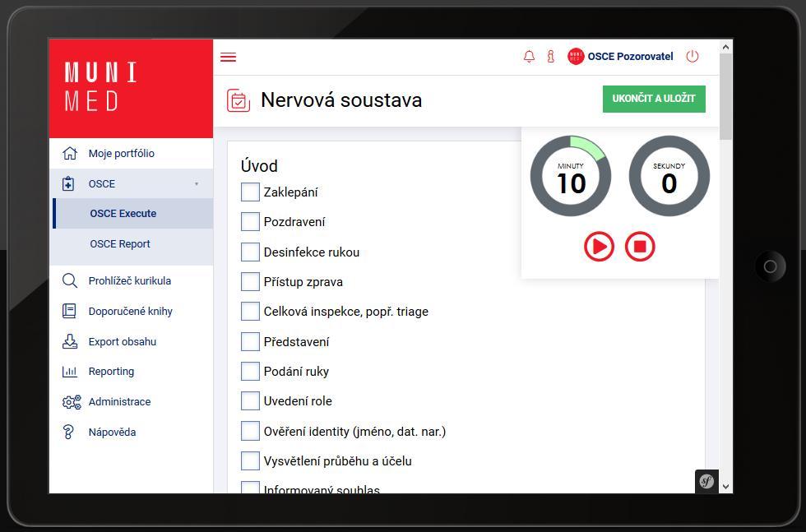Click the scrollbar up arrow
Image resolution: width=806 pixels, height=532 pixels.
[725, 47]
